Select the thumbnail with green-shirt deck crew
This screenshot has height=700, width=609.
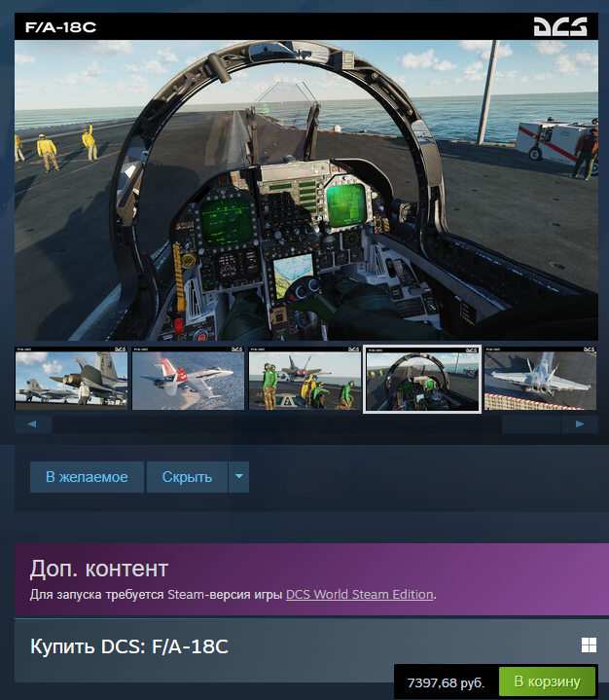305,379
